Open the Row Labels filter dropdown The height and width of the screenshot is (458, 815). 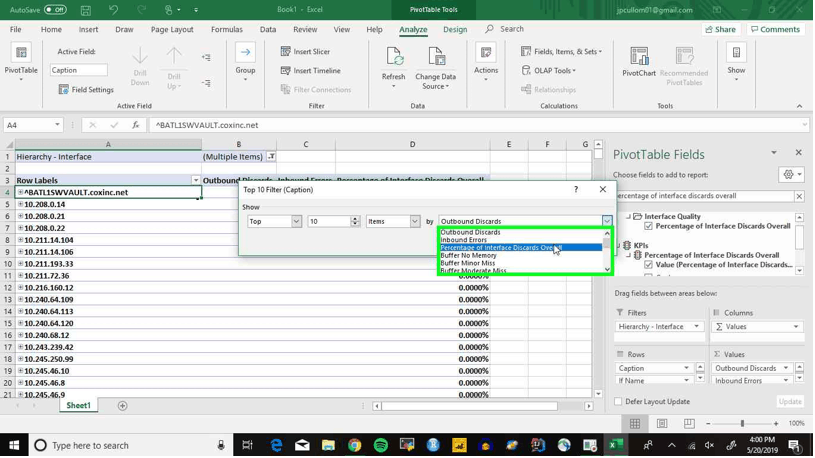click(195, 180)
